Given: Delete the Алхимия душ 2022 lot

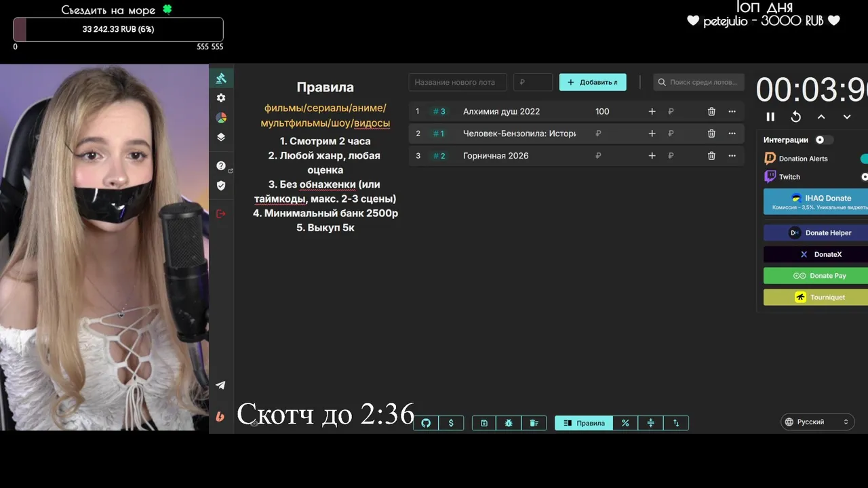Looking at the screenshot, I should [x=711, y=112].
